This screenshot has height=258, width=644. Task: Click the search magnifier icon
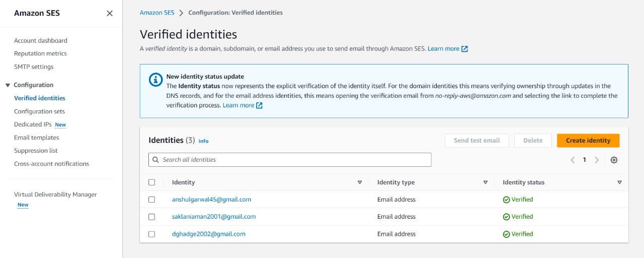[x=156, y=160]
